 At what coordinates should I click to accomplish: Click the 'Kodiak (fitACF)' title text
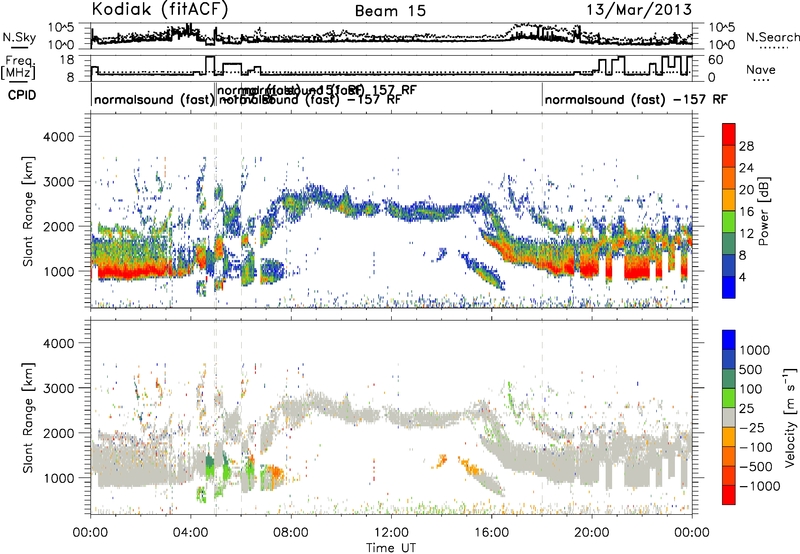coord(160,9)
